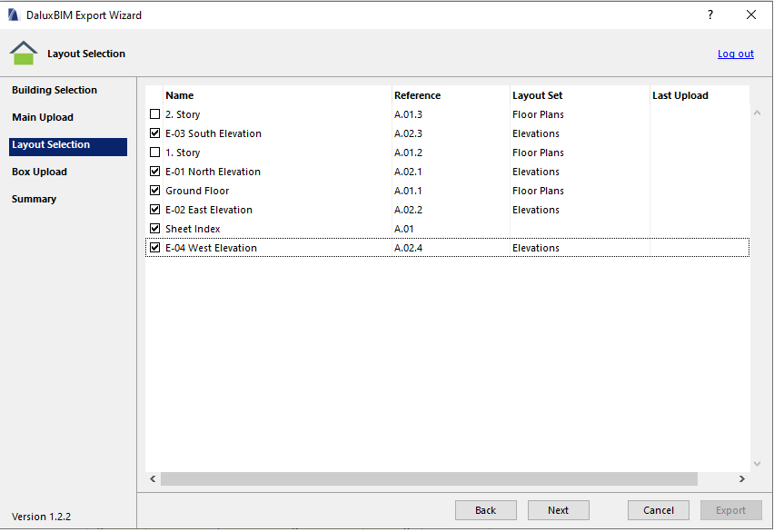
Task: Sort by the Reference column header
Action: coord(417,95)
